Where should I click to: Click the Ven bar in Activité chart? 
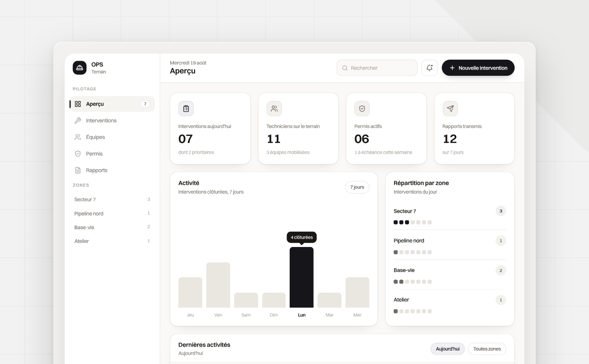point(218,285)
